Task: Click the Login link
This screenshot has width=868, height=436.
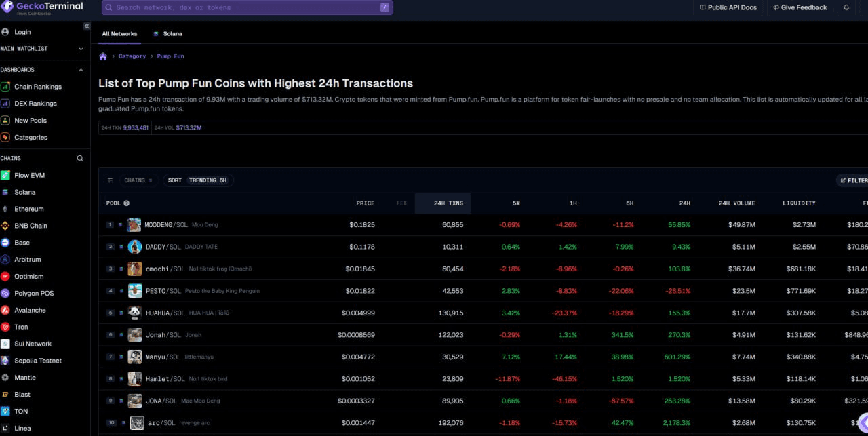Action: pyautogui.click(x=22, y=32)
